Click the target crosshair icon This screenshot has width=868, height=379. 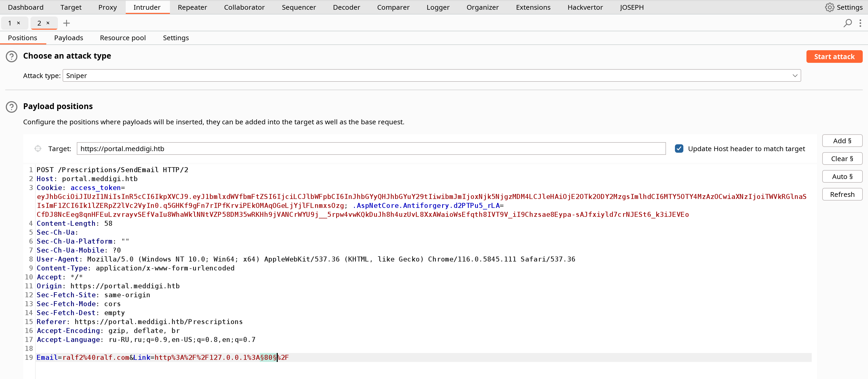pos(38,148)
